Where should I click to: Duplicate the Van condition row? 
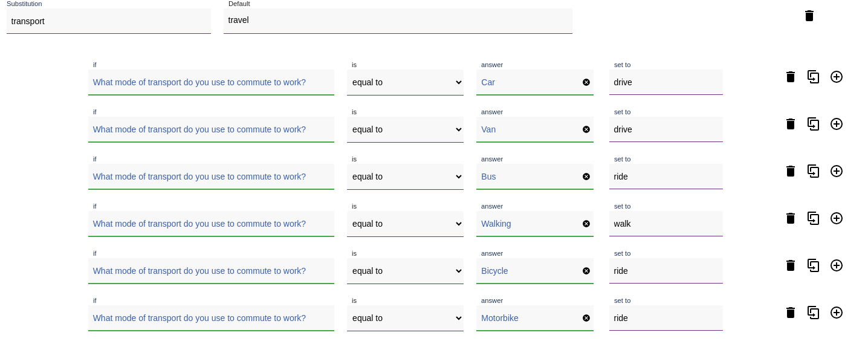pyautogui.click(x=814, y=124)
